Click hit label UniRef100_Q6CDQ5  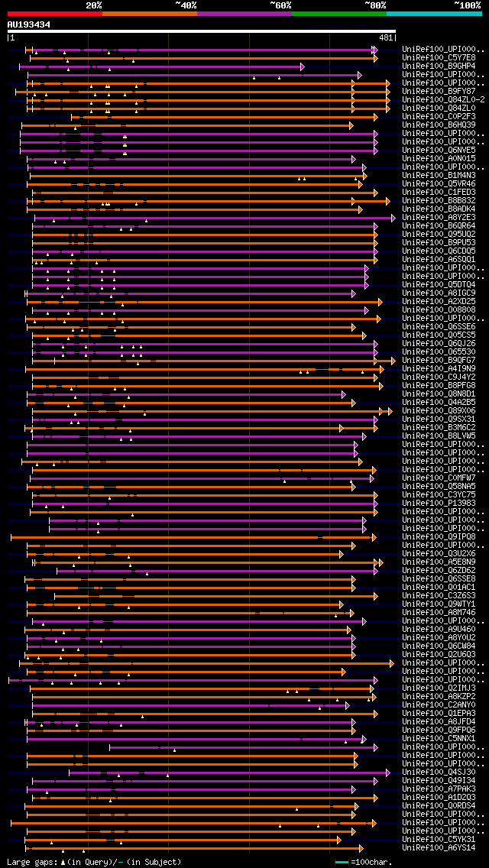[439, 251]
